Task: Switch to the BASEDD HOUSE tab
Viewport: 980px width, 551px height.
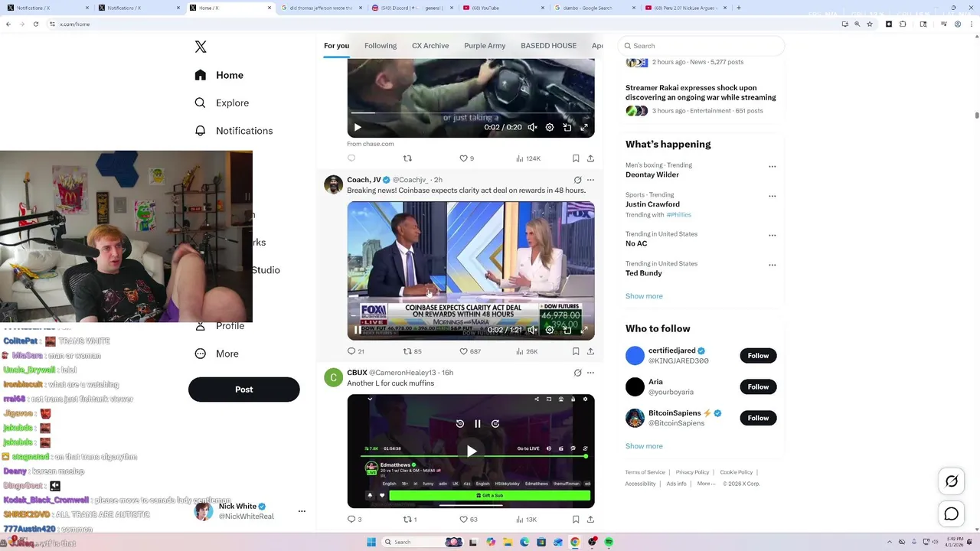Action: point(548,46)
